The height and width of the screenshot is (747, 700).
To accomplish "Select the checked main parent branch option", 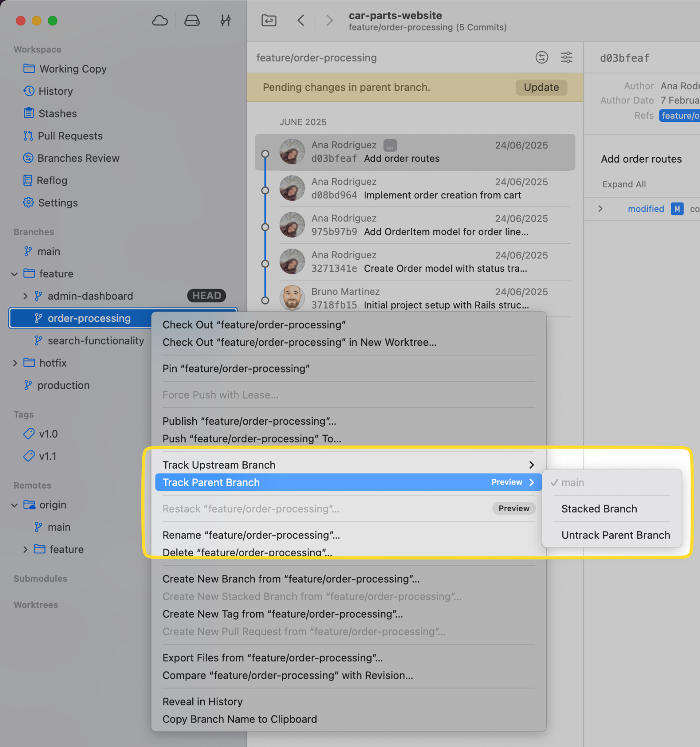I will [572, 482].
